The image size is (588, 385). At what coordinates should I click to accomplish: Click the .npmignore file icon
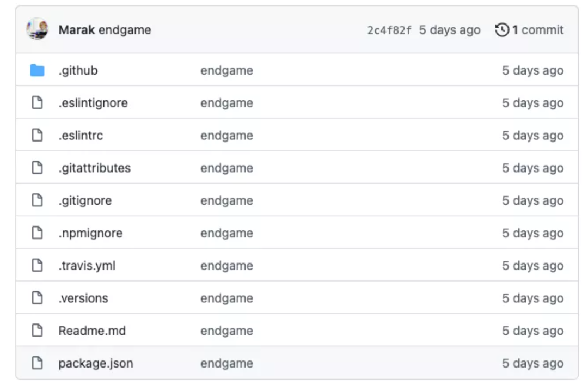coord(37,233)
